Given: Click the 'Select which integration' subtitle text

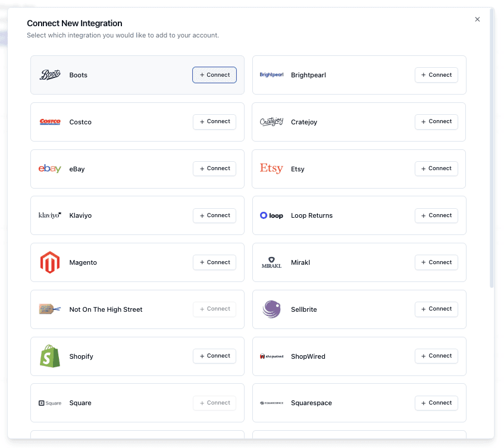Looking at the screenshot, I should click(123, 35).
